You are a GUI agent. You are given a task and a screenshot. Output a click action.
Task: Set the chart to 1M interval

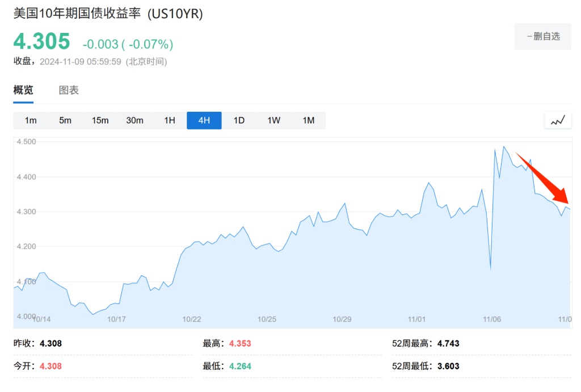(x=308, y=120)
